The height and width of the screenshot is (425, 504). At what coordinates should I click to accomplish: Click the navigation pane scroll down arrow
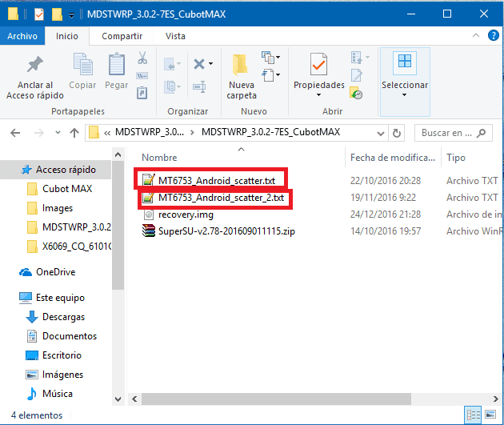[x=118, y=399]
